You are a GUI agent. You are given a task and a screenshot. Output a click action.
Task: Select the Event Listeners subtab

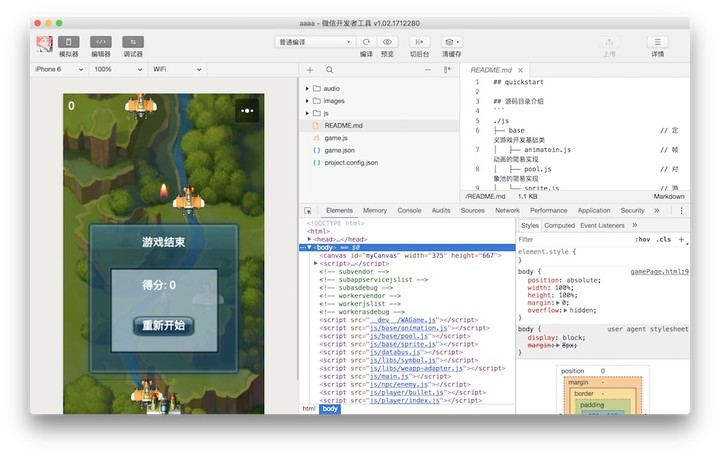tap(602, 226)
